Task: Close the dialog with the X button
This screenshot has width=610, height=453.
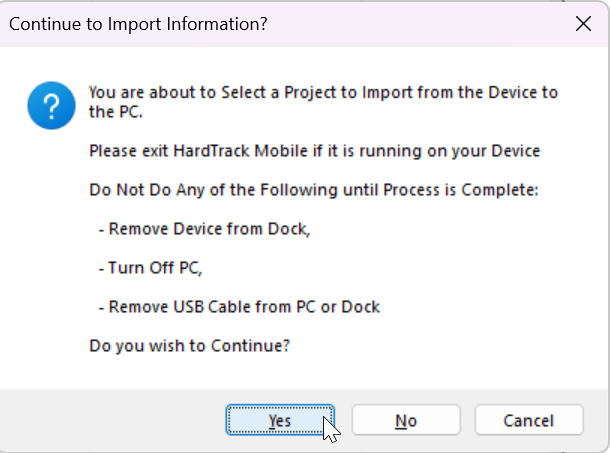Action: pyautogui.click(x=583, y=23)
